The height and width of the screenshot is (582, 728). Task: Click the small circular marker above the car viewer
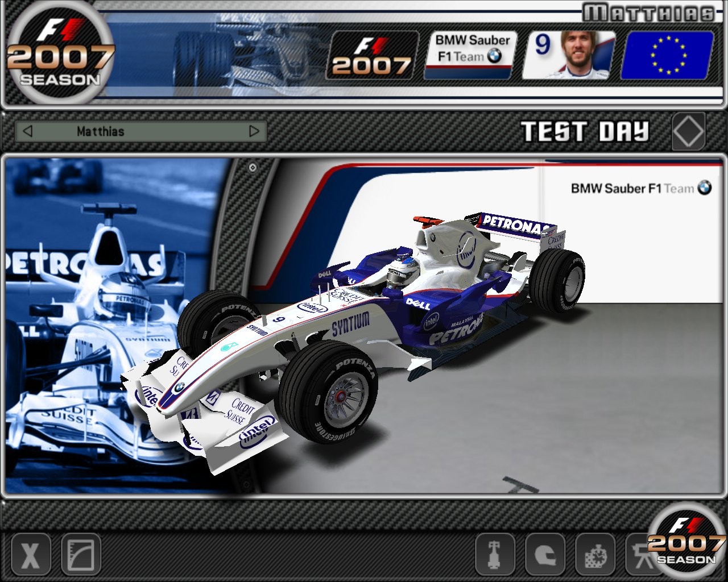pos(253,168)
